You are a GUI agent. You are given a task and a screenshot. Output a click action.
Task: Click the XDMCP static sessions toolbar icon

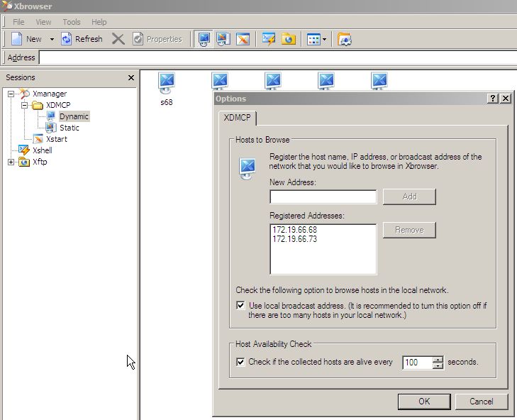[x=223, y=39]
